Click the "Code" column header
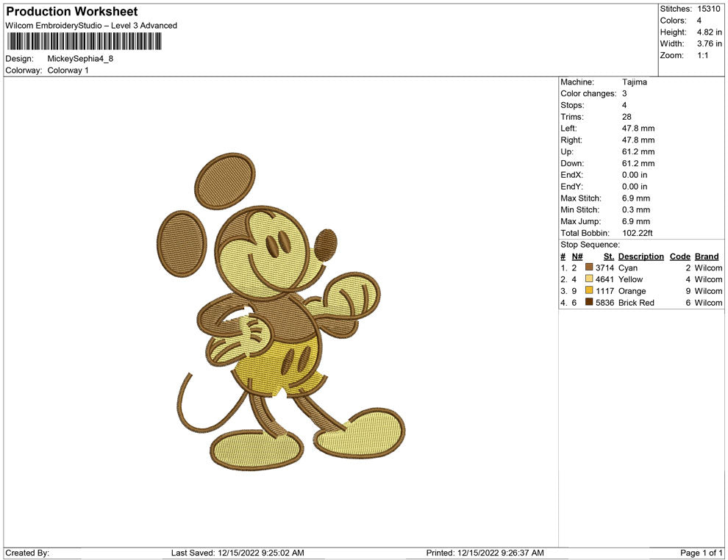 pyautogui.click(x=680, y=256)
